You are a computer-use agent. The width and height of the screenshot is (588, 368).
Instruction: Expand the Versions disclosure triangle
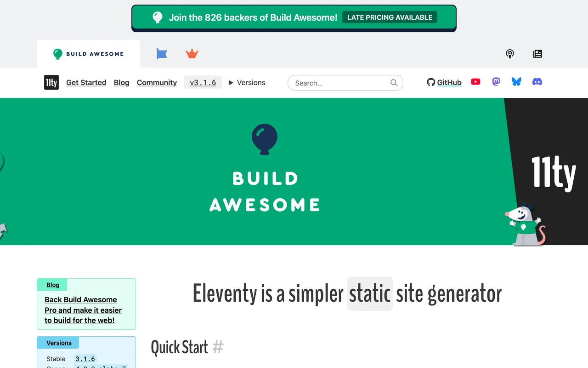coord(247,83)
